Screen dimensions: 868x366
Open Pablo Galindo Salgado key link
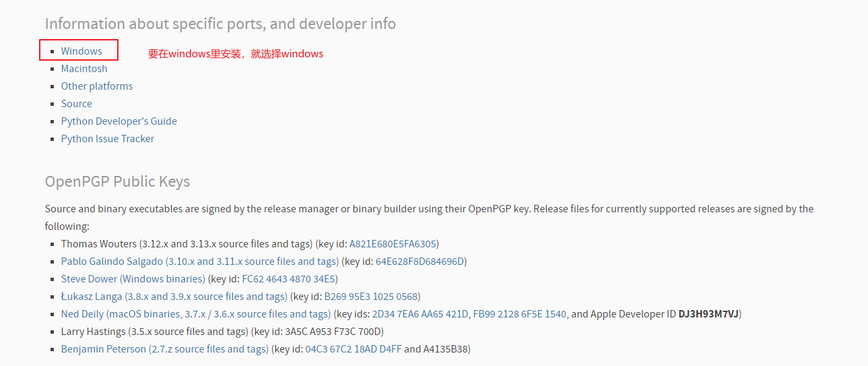tap(200, 262)
